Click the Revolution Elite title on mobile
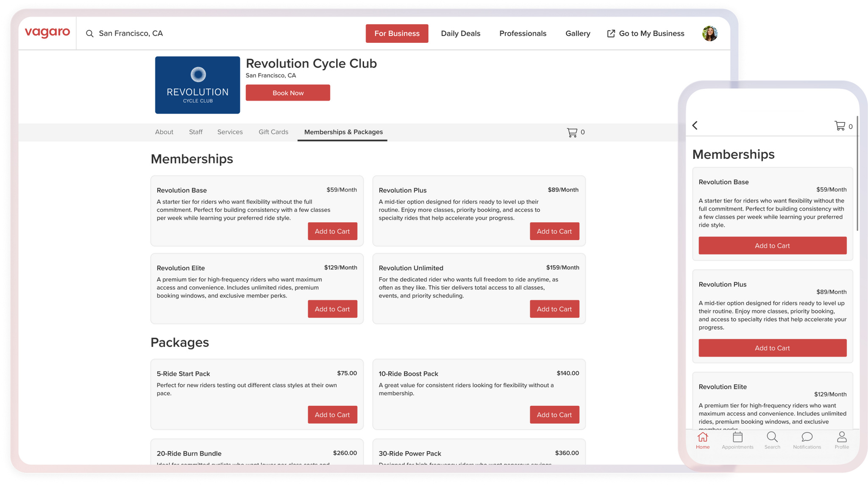This screenshot has width=868, height=485. click(723, 387)
